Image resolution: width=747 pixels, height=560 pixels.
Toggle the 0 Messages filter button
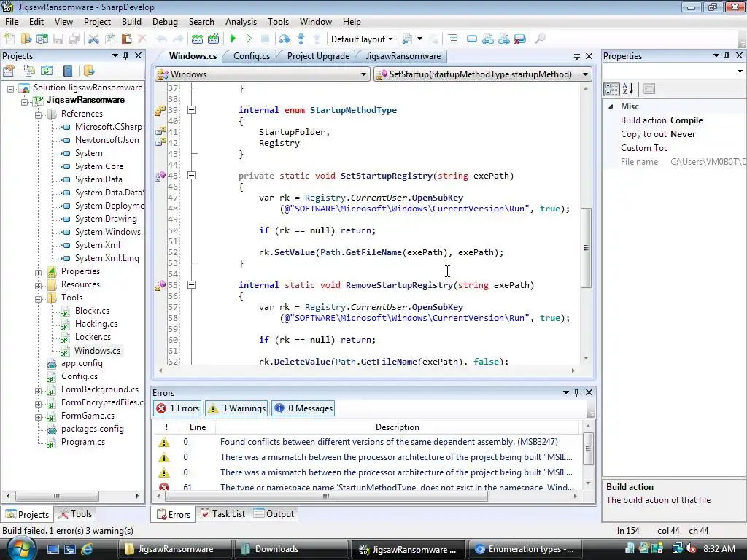pyautogui.click(x=303, y=408)
